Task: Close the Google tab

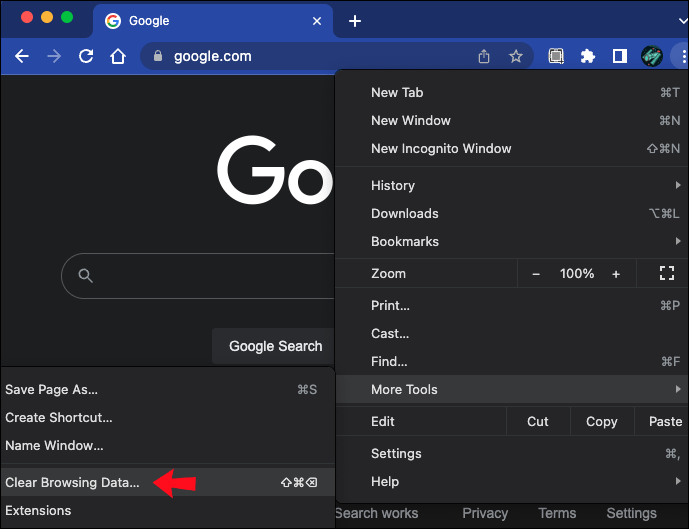Action: (317, 21)
